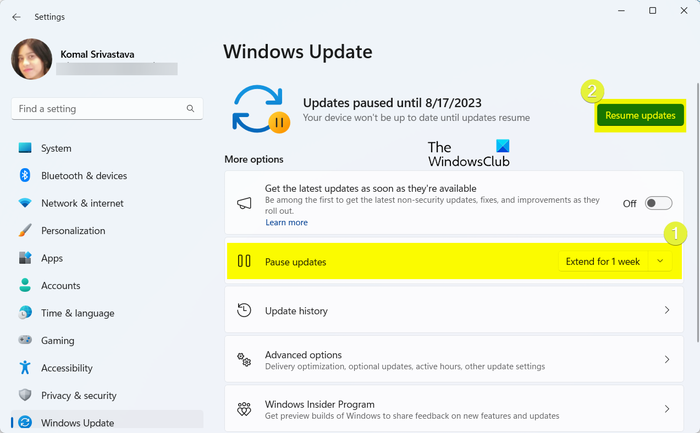Click the magnifier icon in search box
Image resolution: width=700 pixels, height=433 pixels.
point(190,108)
